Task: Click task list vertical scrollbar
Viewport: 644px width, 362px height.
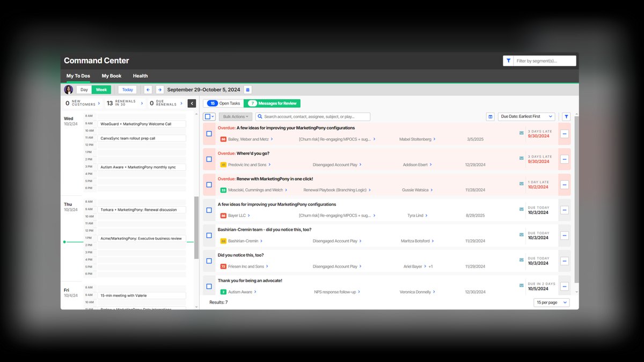Action: pos(577,198)
